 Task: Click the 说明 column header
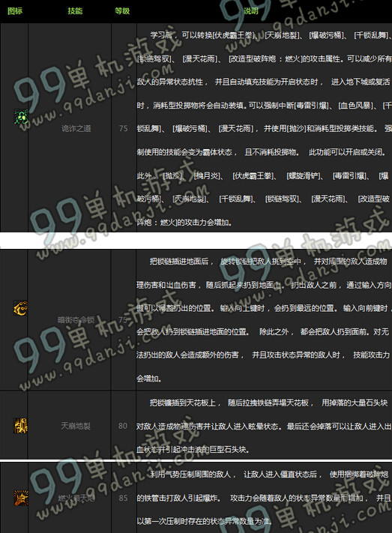251,11
